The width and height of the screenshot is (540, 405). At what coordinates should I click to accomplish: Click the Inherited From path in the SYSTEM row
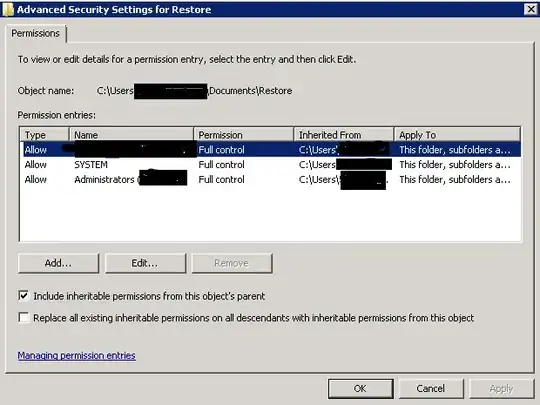pyautogui.click(x=345, y=165)
